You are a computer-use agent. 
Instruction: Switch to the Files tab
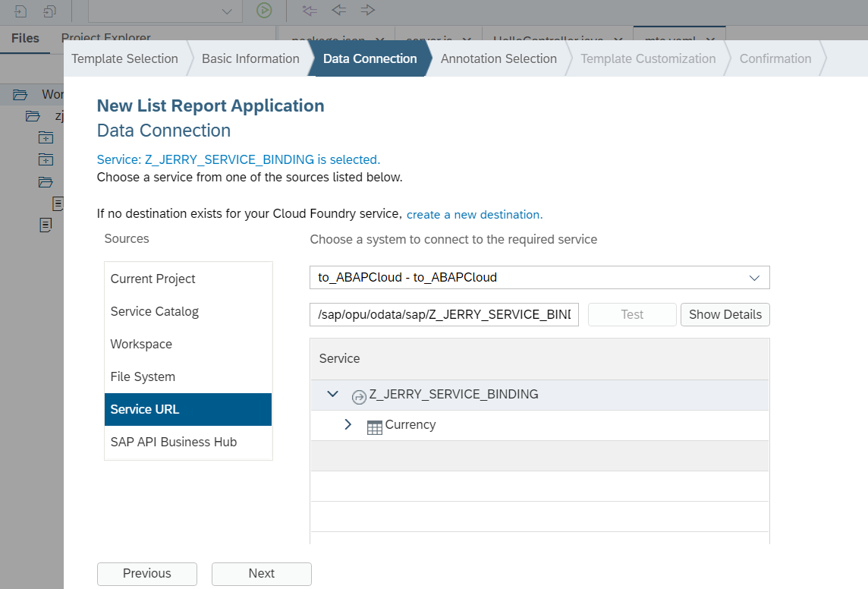tap(26, 38)
